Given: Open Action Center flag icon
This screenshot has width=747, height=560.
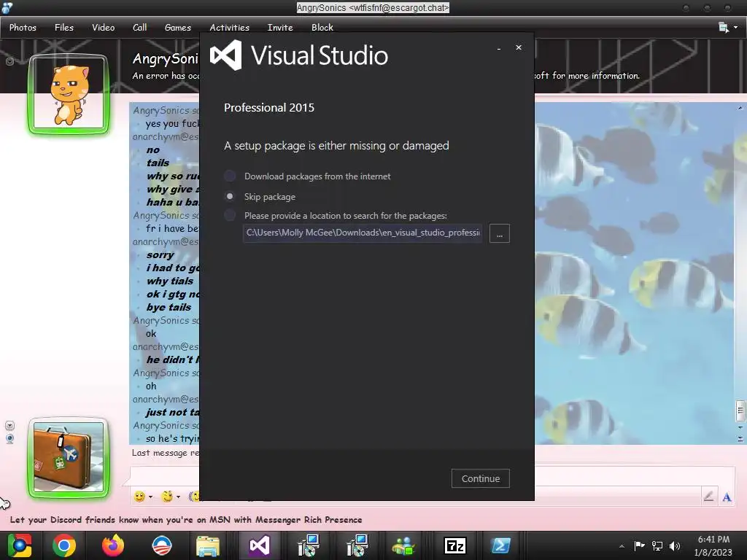Looking at the screenshot, I should [x=639, y=545].
